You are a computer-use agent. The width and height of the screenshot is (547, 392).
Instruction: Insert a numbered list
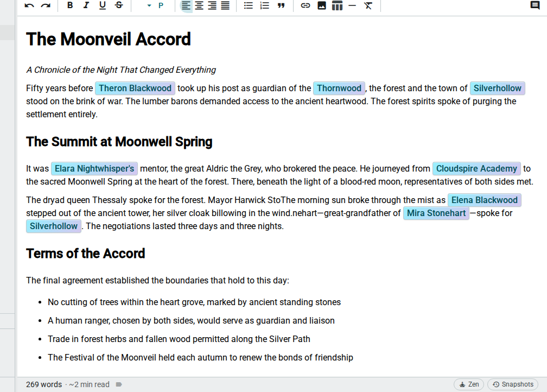point(265,5)
